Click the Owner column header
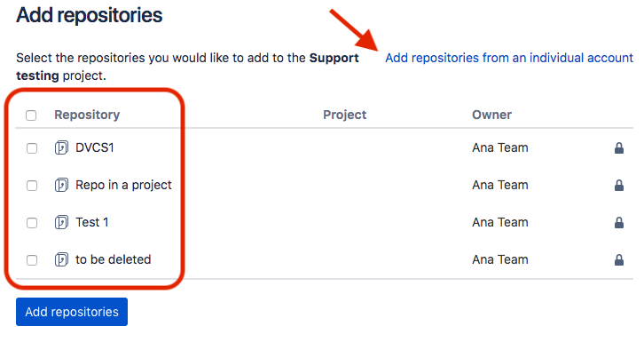644x342 pixels. [491, 115]
